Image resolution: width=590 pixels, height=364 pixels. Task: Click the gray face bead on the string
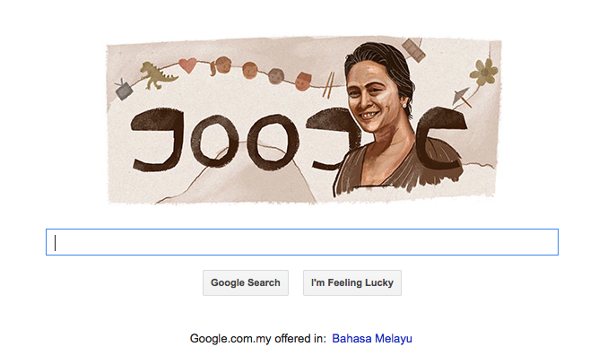point(276,76)
